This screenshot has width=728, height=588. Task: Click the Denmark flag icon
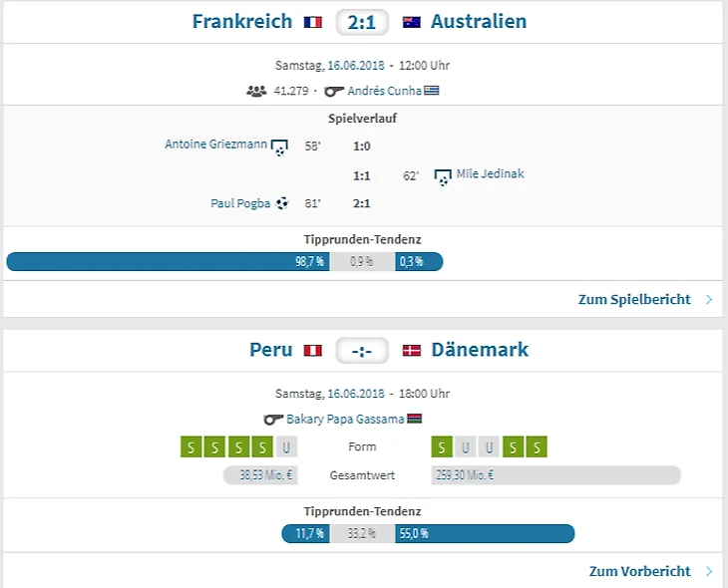click(x=412, y=351)
